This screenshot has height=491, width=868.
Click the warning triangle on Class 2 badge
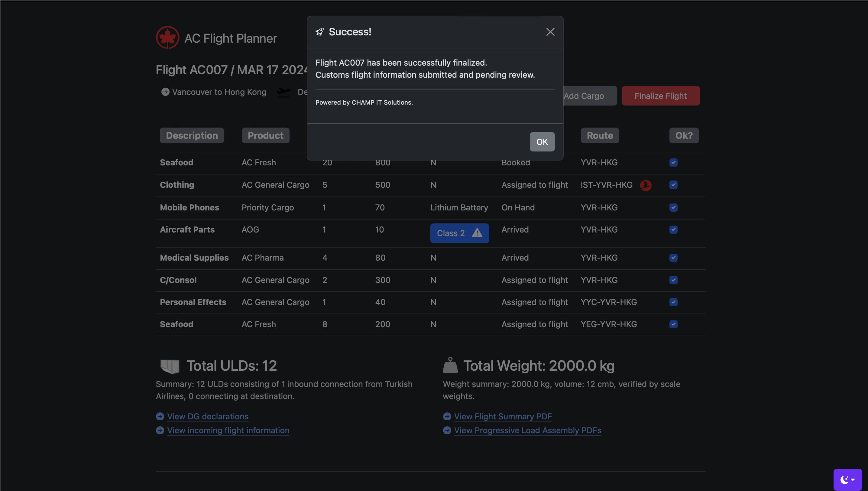(477, 233)
